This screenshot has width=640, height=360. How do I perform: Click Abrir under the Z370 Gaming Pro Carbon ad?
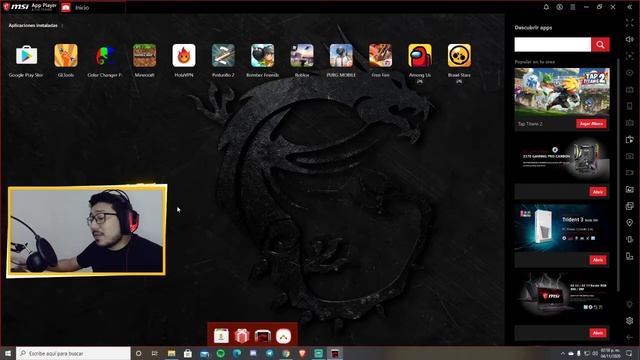(598, 191)
